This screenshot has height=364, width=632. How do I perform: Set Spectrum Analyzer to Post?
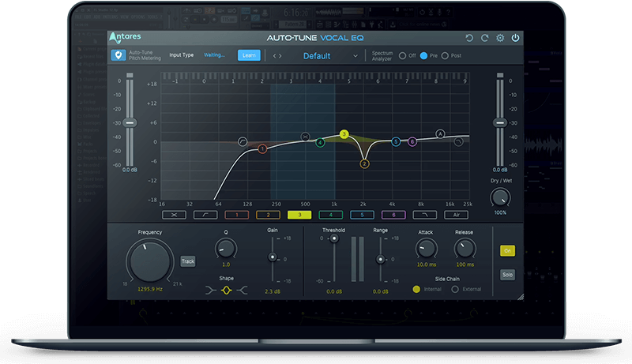pyautogui.click(x=445, y=56)
